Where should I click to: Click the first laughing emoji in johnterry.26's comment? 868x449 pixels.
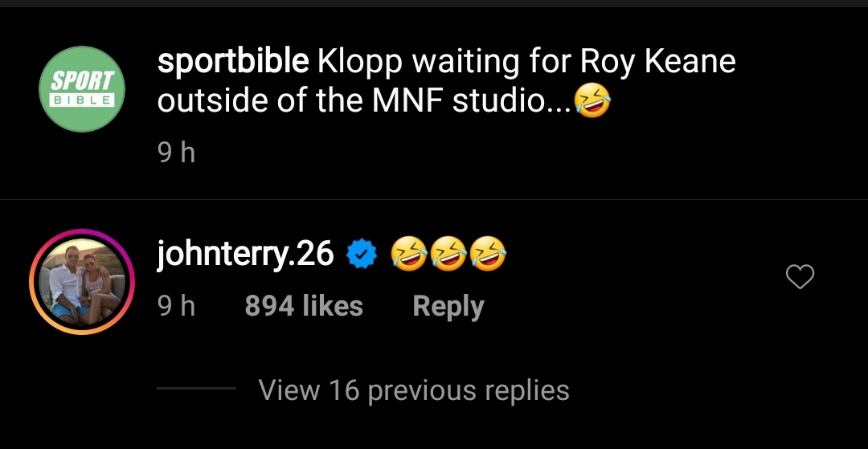click(x=409, y=255)
